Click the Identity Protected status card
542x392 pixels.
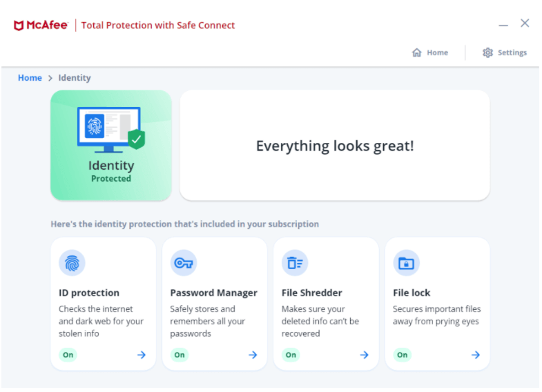(111, 145)
